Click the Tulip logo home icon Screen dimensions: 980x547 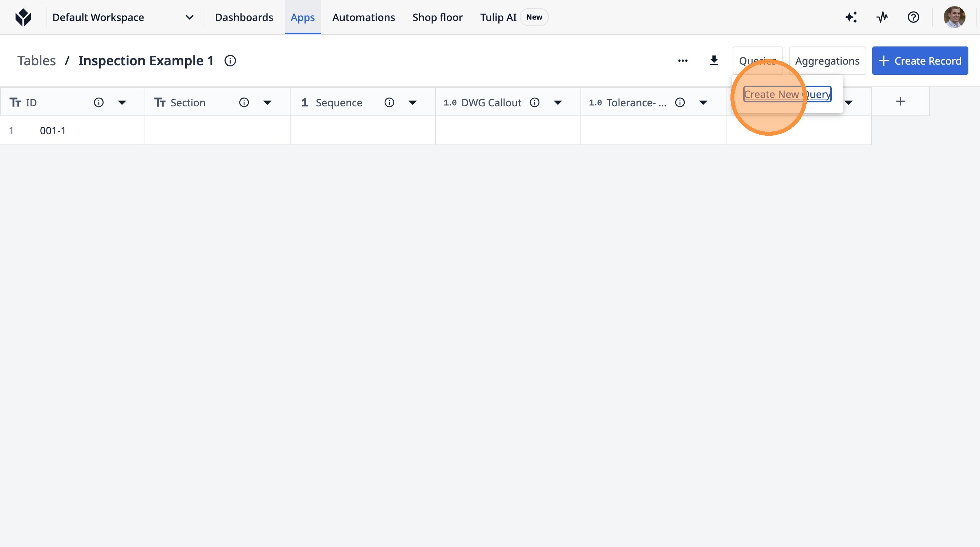coord(23,17)
